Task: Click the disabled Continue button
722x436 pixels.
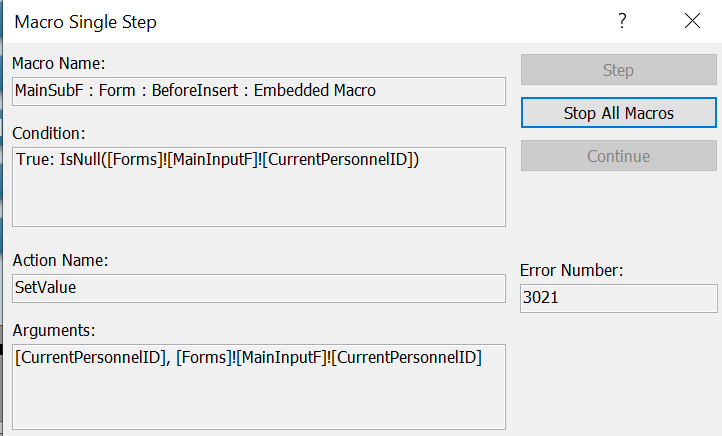Action: [x=618, y=156]
